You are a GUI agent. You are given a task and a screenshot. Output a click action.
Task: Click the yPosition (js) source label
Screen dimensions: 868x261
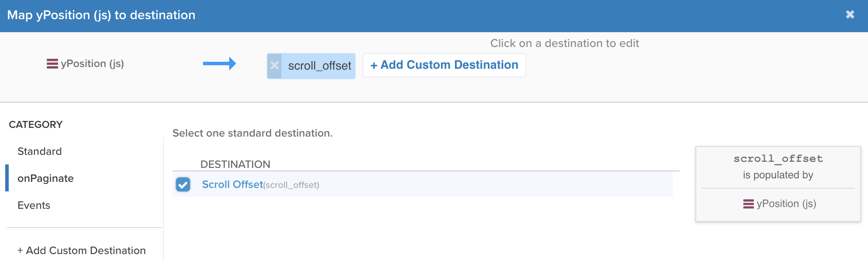(92, 64)
